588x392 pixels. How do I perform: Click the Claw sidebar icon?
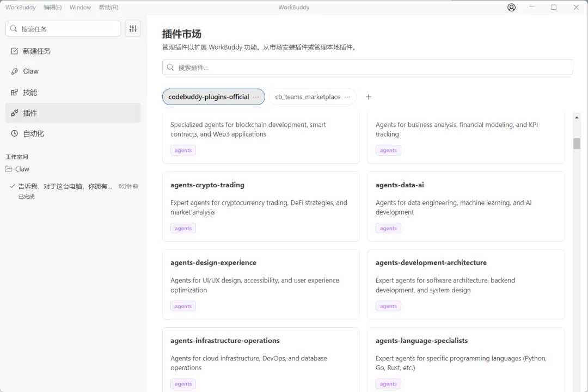[15, 71]
